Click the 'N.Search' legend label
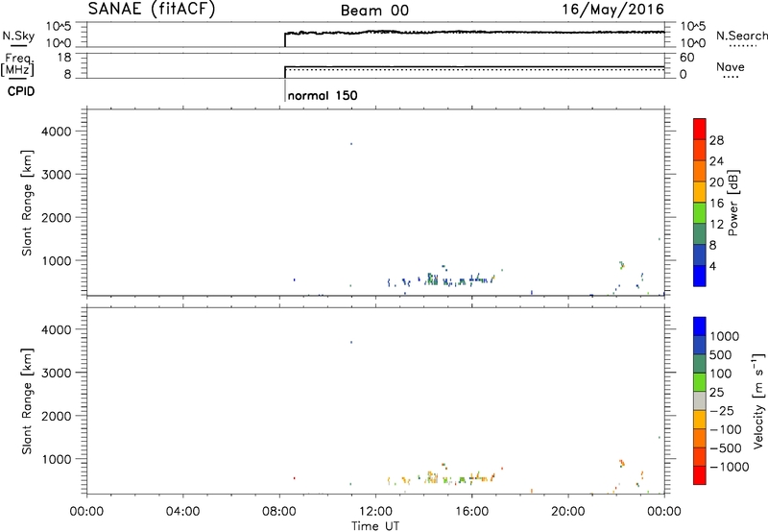 click(741, 36)
